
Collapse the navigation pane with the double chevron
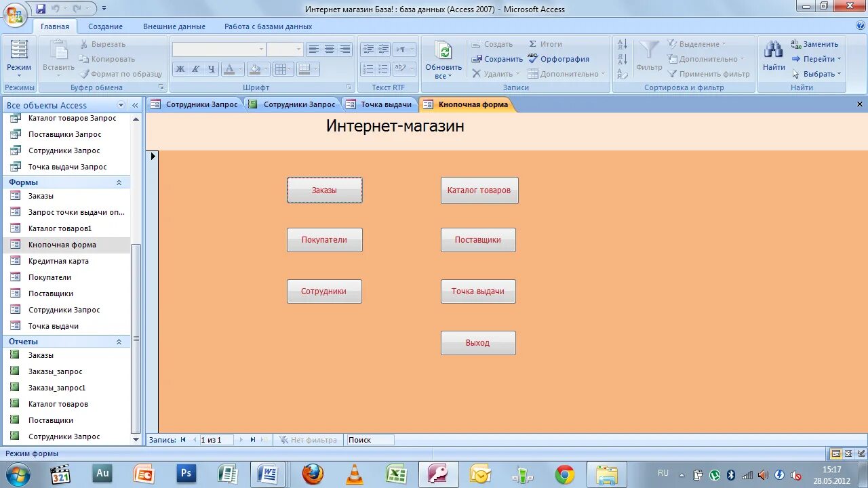pos(135,105)
